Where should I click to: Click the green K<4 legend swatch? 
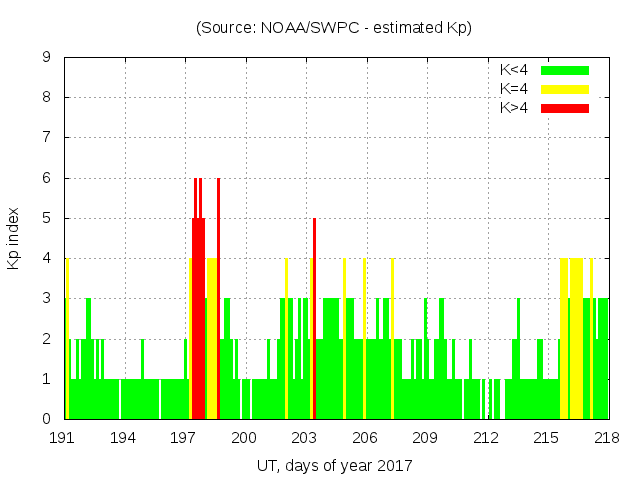(x=565, y=70)
